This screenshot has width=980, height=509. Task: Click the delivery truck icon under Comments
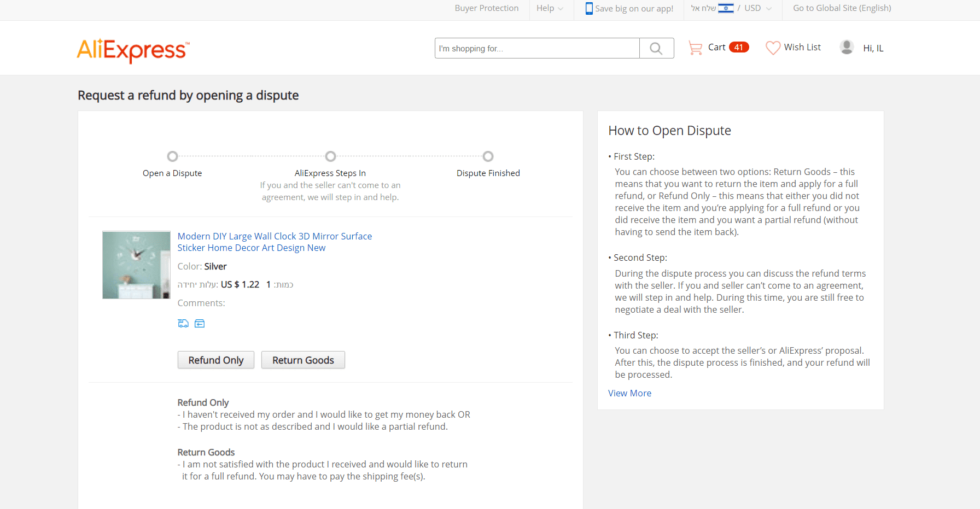pyautogui.click(x=183, y=324)
